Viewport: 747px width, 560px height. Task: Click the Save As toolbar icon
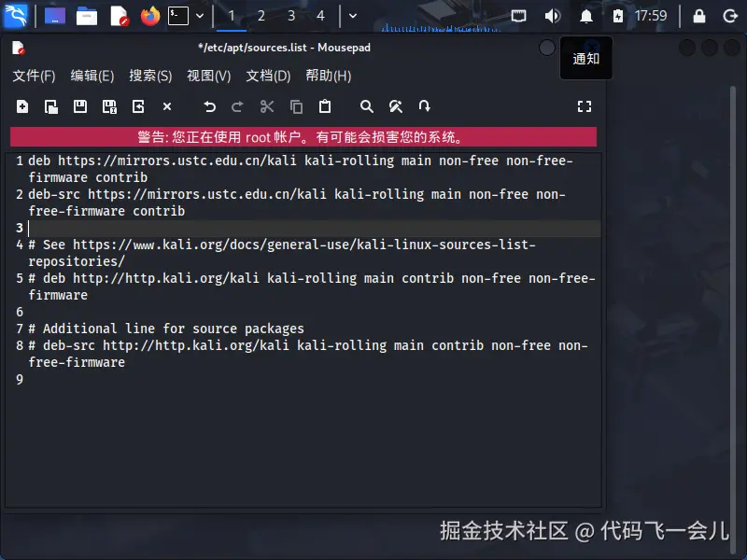(109, 106)
